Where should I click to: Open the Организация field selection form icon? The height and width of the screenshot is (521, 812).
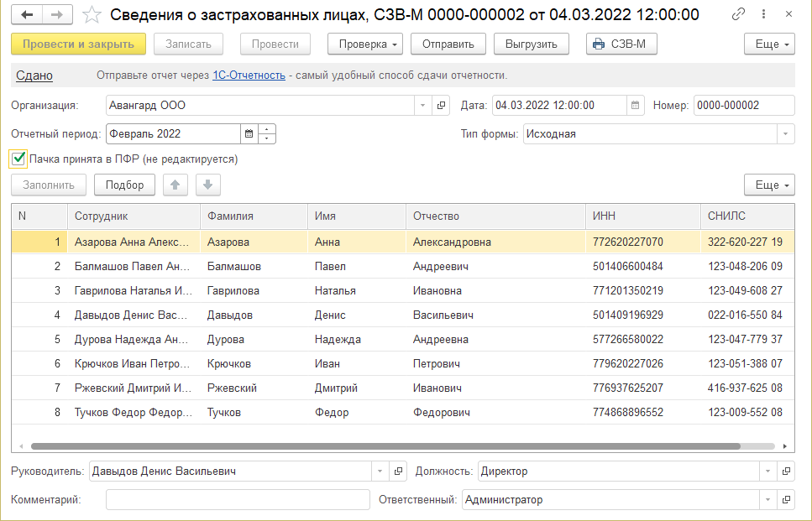(x=441, y=106)
